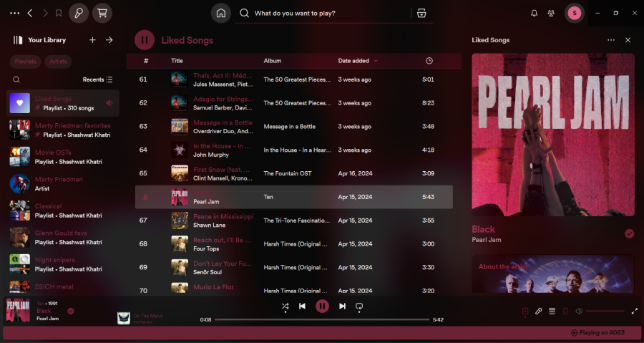Open Night snipers playlist

click(x=63, y=264)
